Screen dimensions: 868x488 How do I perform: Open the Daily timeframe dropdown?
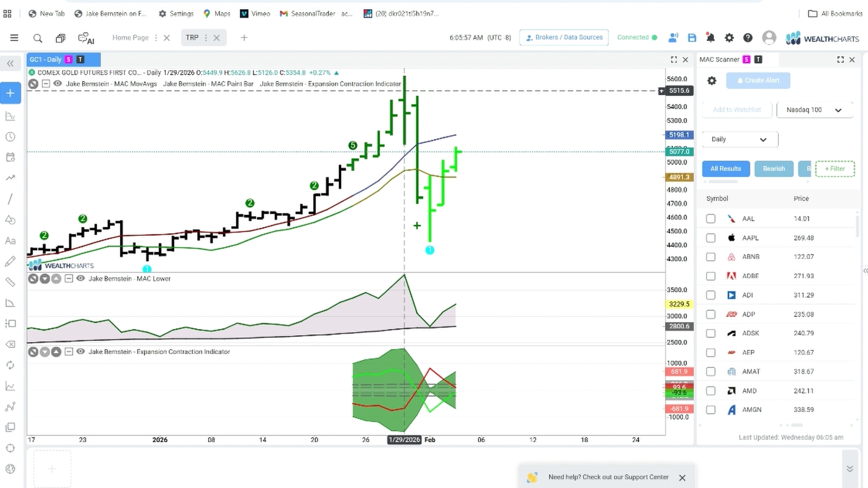(x=740, y=139)
